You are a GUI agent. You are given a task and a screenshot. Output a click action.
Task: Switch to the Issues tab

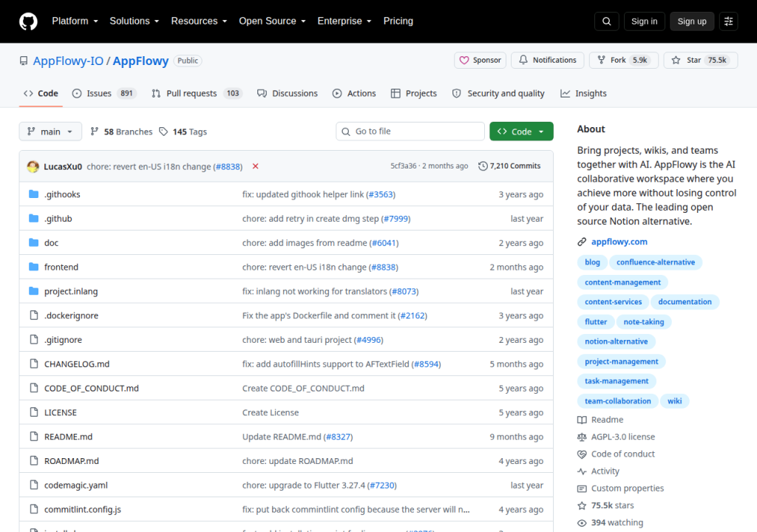click(104, 94)
